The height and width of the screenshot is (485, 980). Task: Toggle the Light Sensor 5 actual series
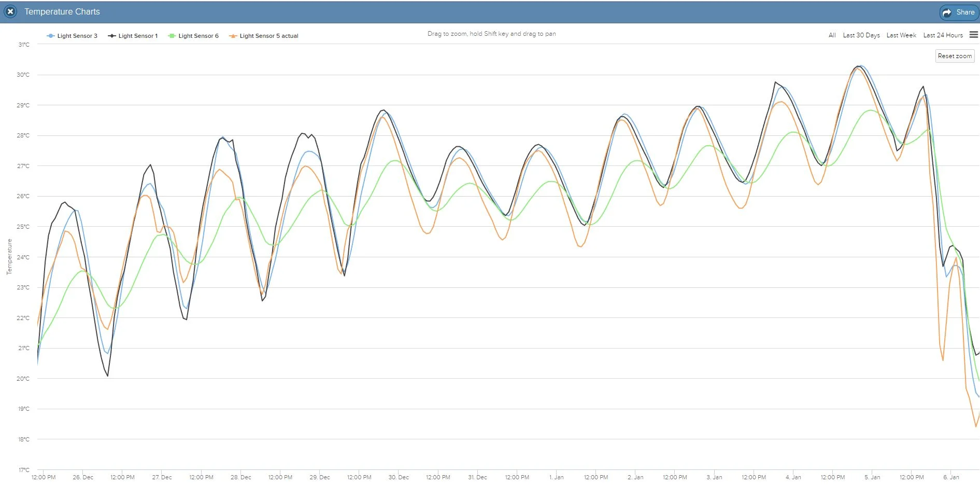tap(268, 35)
